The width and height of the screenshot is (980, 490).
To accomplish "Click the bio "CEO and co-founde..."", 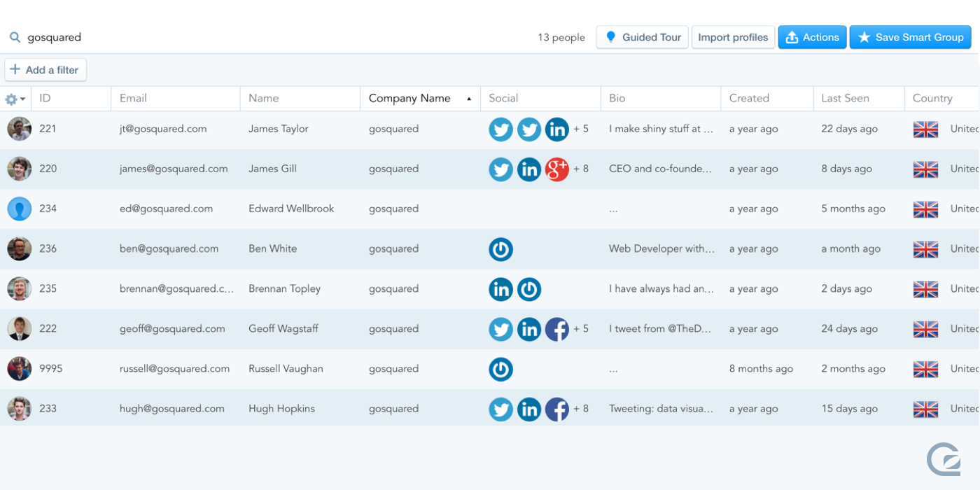I will pyautogui.click(x=661, y=169).
